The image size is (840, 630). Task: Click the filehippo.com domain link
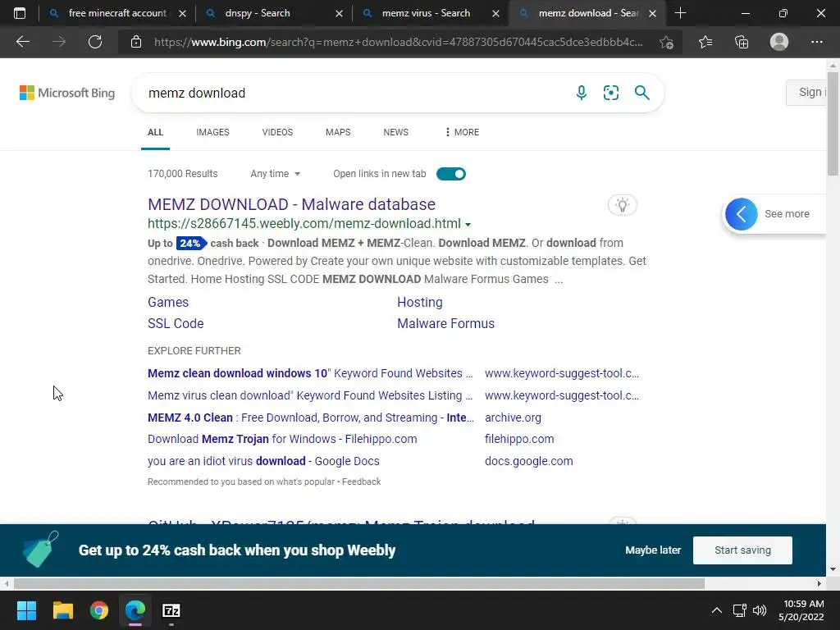click(519, 439)
